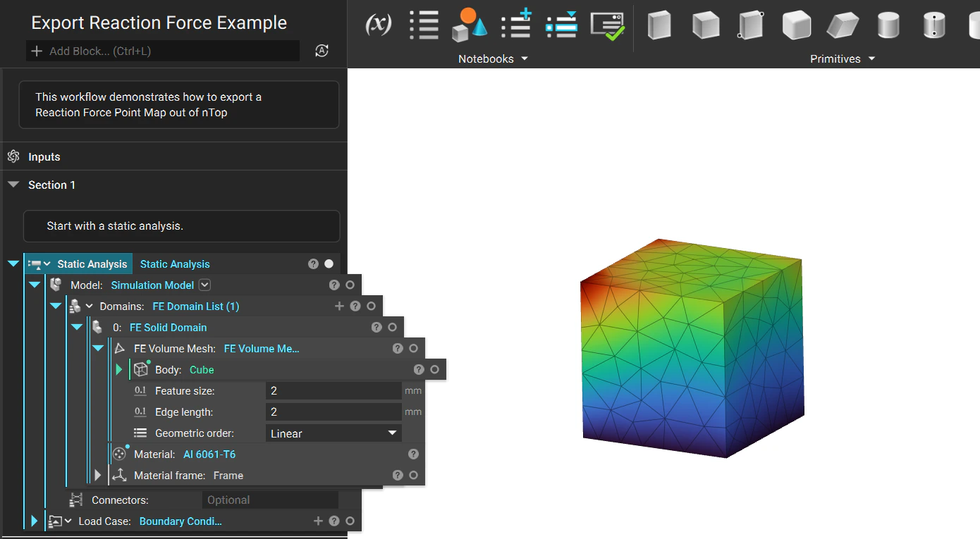Collapse the FE Solid Domain triangle
The width and height of the screenshot is (980, 539).
(76, 327)
